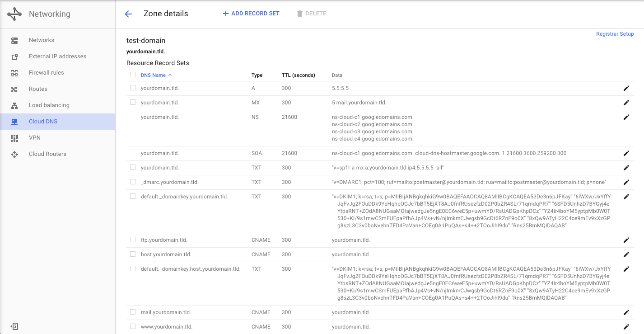Click the VPN sidebar icon
This screenshot has width=644, height=334.
pyautogui.click(x=14, y=138)
